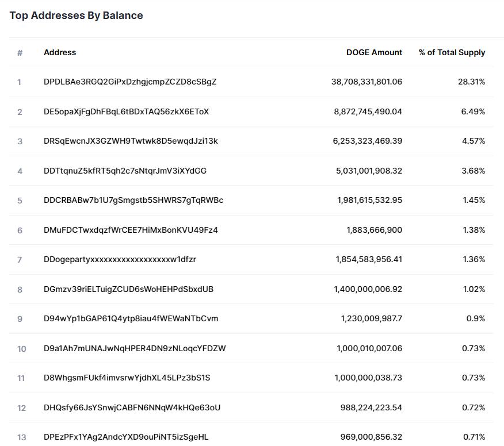
Task: Click the Address column header
Action: coord(60,52)
